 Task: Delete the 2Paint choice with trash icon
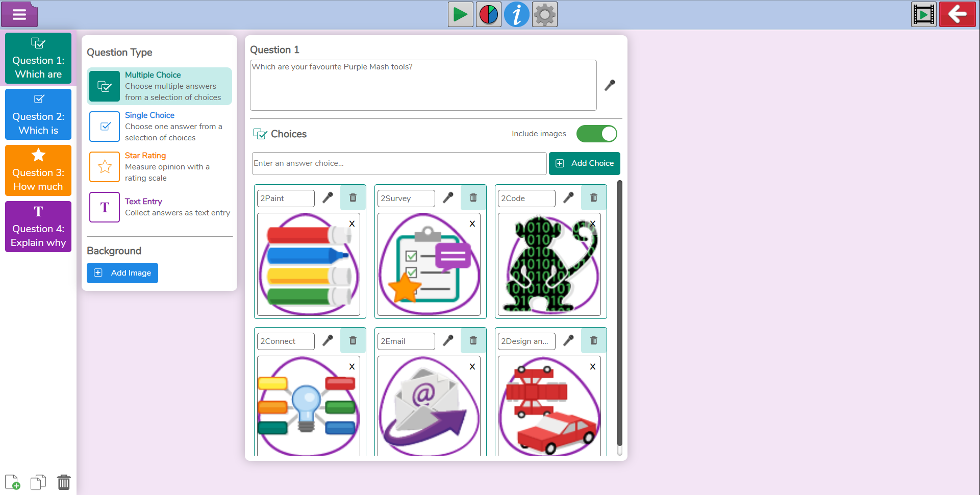pos(353,197)
